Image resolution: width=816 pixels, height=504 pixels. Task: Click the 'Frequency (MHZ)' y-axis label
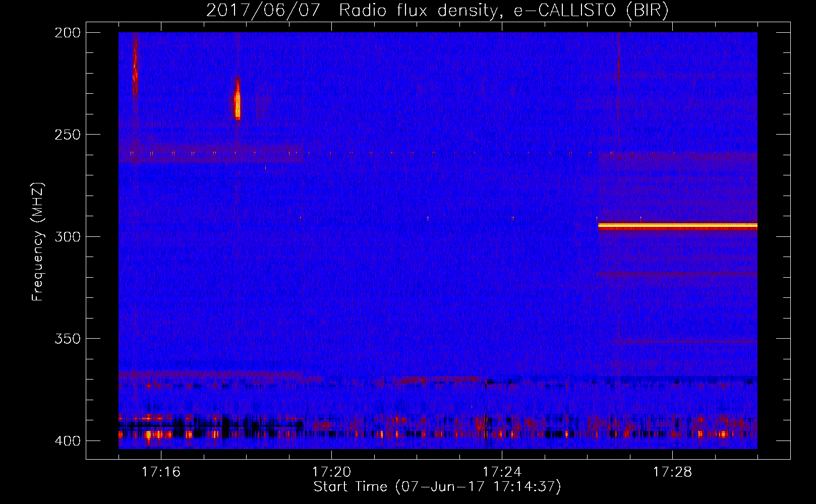click(38, 241)
